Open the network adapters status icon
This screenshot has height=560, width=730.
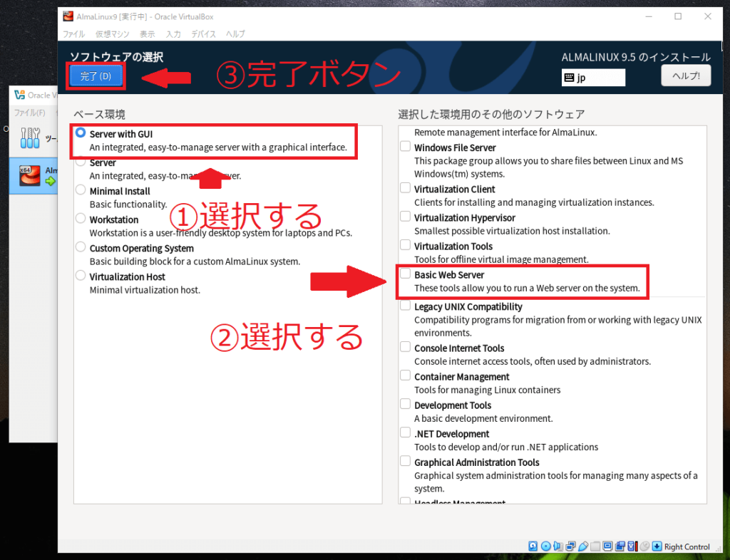pyautogui.click(x=570, y=546)
